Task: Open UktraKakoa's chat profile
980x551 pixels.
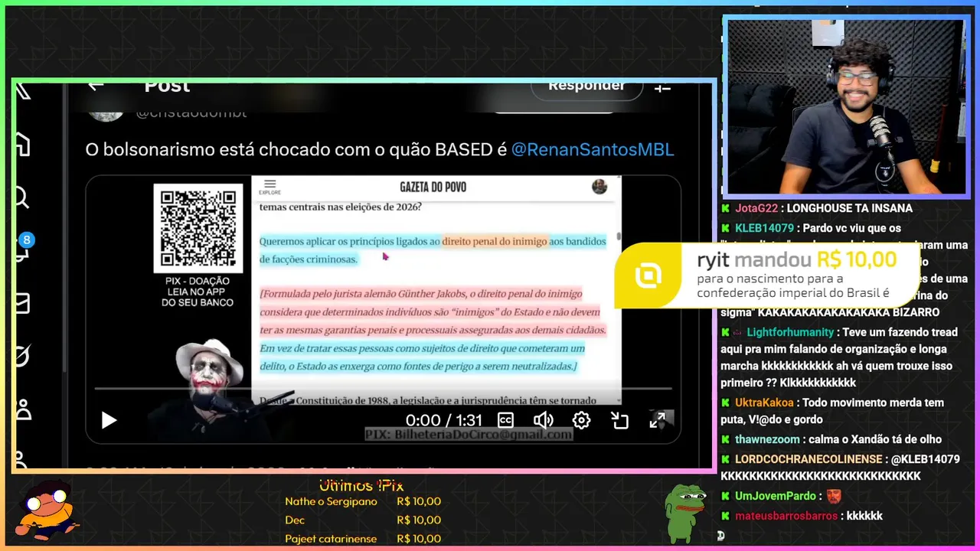Action: 765,403
